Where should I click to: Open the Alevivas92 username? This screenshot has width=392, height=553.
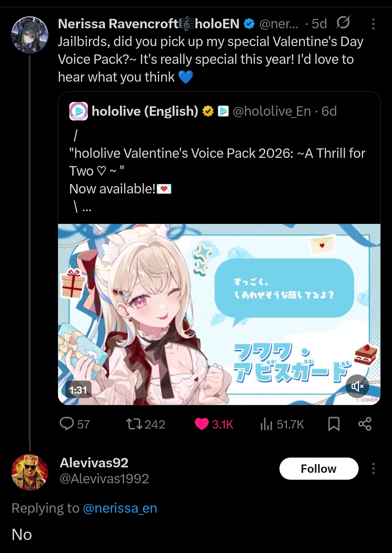tap(94, 463)
